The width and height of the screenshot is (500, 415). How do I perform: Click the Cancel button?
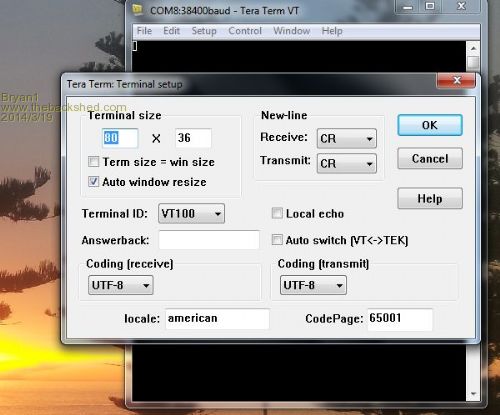click(430, 158)
